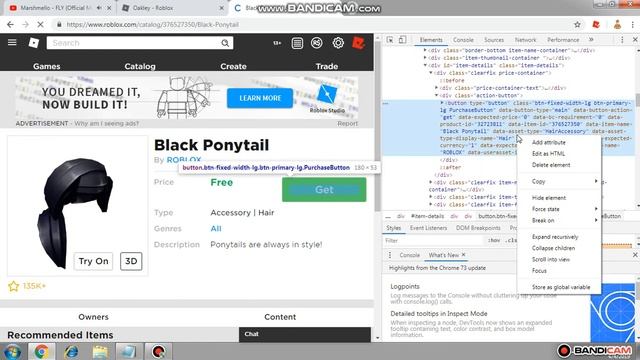
Task: Open the Chrome three-dot menu
Action: tap(632, 24)
